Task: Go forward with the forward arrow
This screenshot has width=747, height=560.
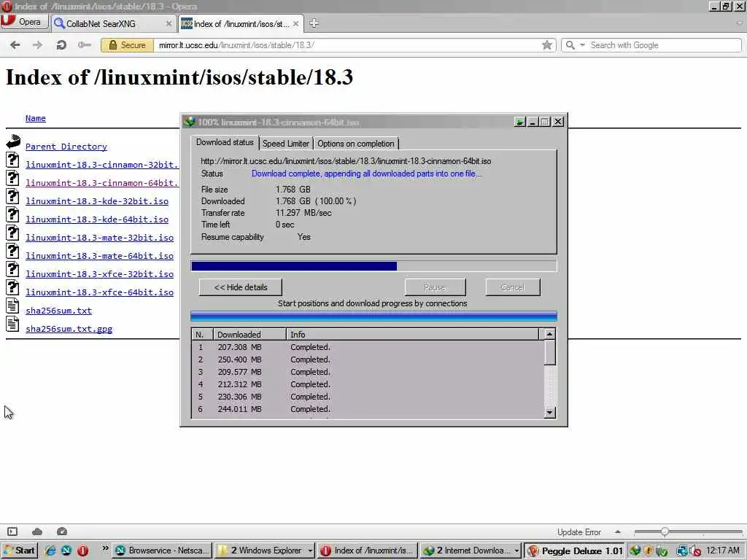Action: (37, 44)
